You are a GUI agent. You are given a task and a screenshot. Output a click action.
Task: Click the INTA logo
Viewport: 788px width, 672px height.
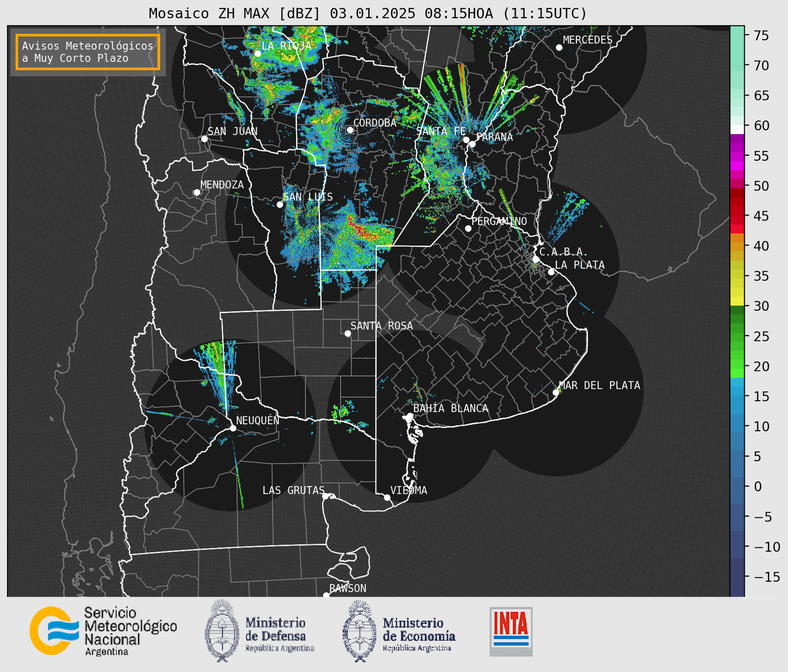(511, 631)
